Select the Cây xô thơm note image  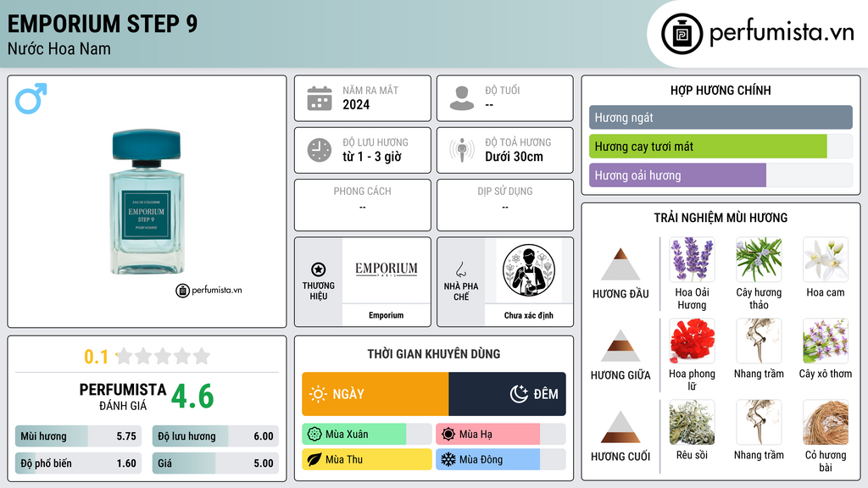tap(826, 341)
